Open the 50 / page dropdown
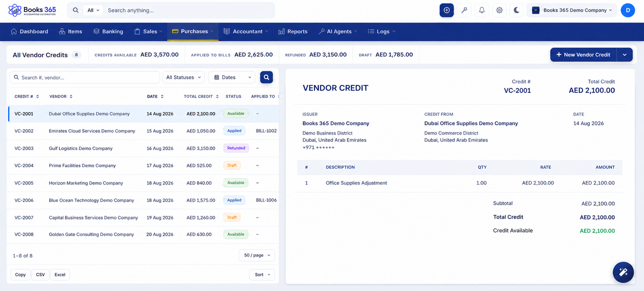Viewport: 644px width, 291px height. coord(257,255)
